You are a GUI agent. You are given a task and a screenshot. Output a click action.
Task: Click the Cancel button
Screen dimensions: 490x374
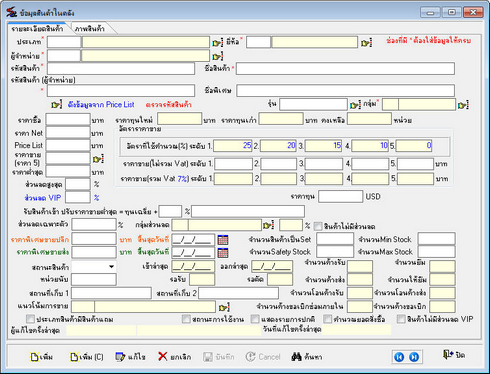coord(263,357)
